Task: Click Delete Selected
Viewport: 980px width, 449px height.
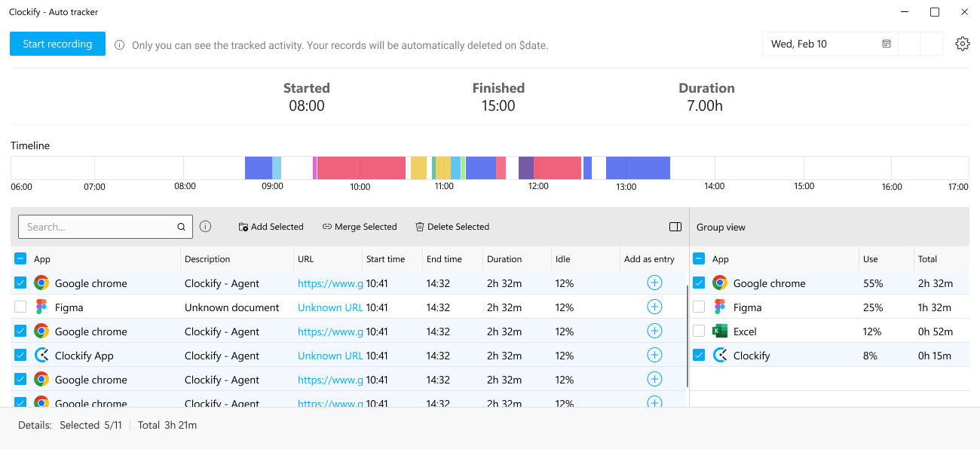Action: tap(452, 227)
